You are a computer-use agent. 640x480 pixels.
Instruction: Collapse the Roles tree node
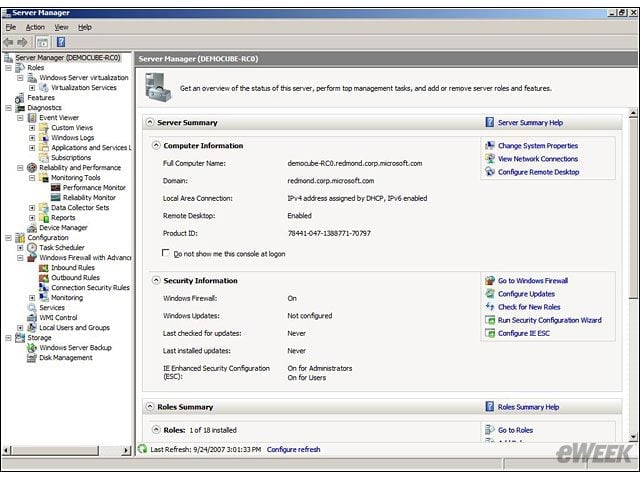[8, 68]
